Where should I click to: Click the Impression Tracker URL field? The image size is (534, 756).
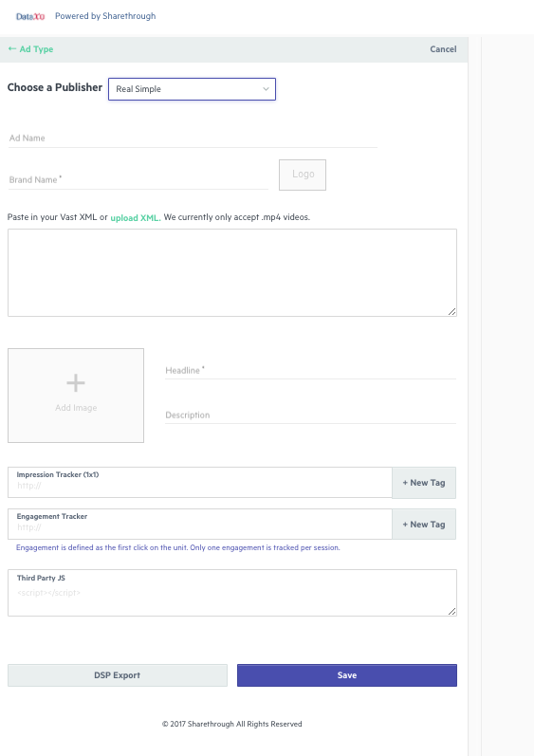[x=200, y=482]
